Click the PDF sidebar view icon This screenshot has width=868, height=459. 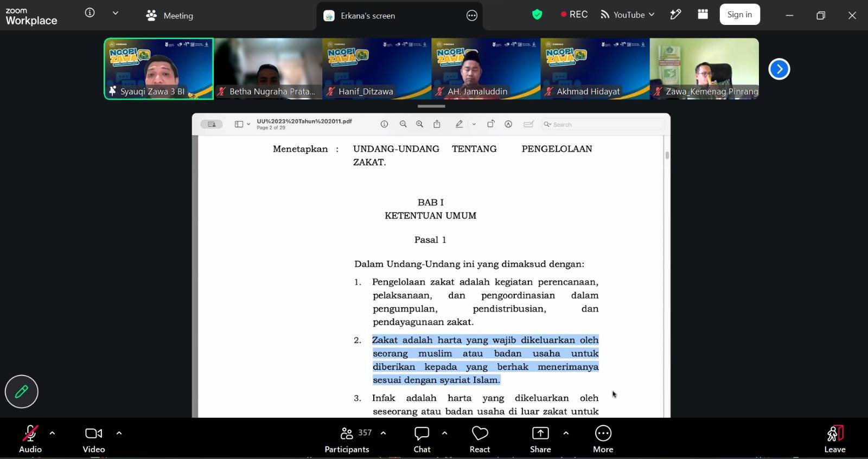point(239,124)
